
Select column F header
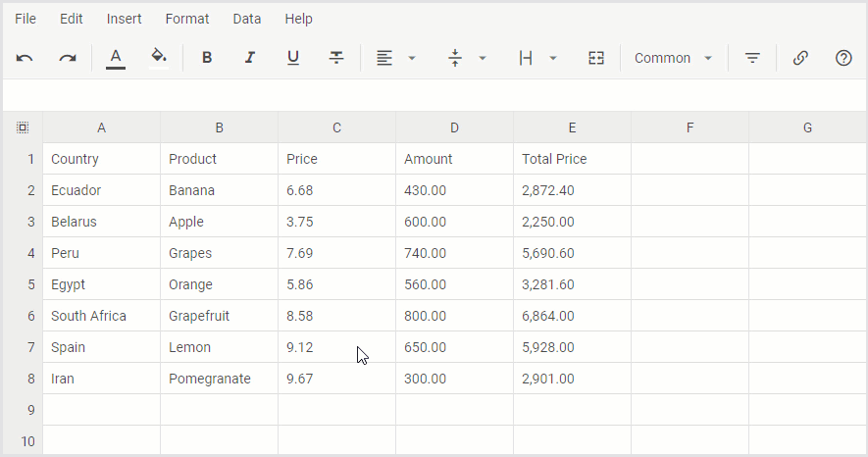pos(689,127)
